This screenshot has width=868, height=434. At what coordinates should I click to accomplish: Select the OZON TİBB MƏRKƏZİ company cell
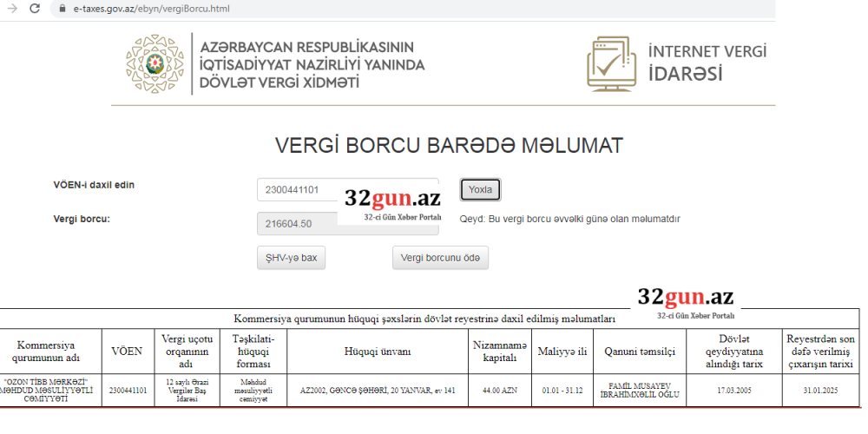tap(51, 391)
